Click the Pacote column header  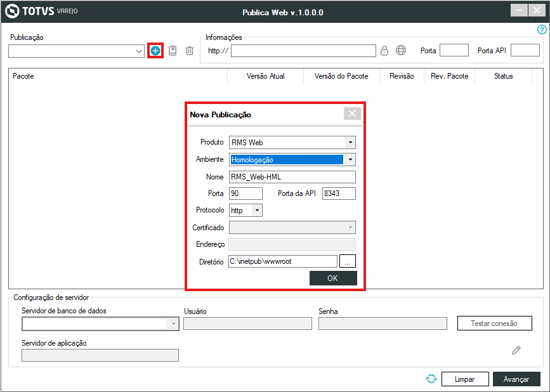[x=118, y=76]
